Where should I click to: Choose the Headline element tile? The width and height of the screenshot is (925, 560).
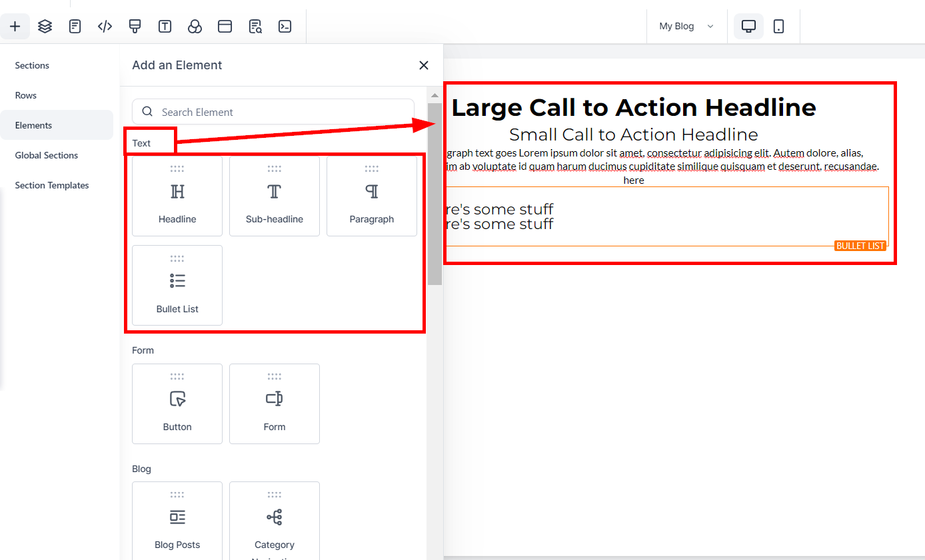(177, 196)
